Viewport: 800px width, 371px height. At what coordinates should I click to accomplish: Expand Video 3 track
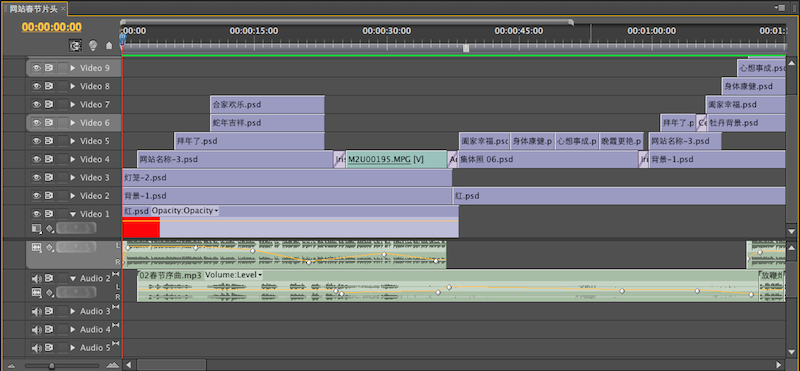point(73,178)
